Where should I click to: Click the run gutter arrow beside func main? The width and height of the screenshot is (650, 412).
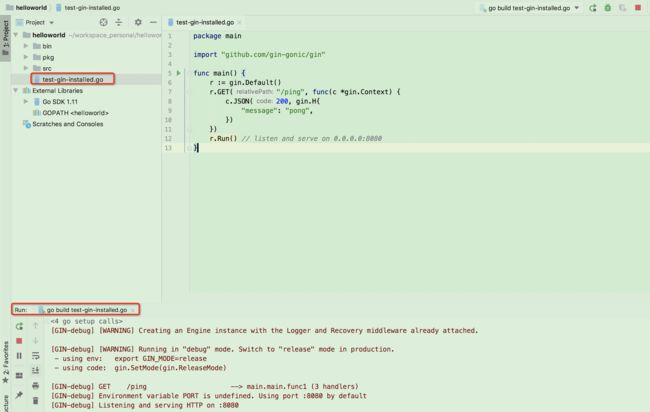click(179, 73)
